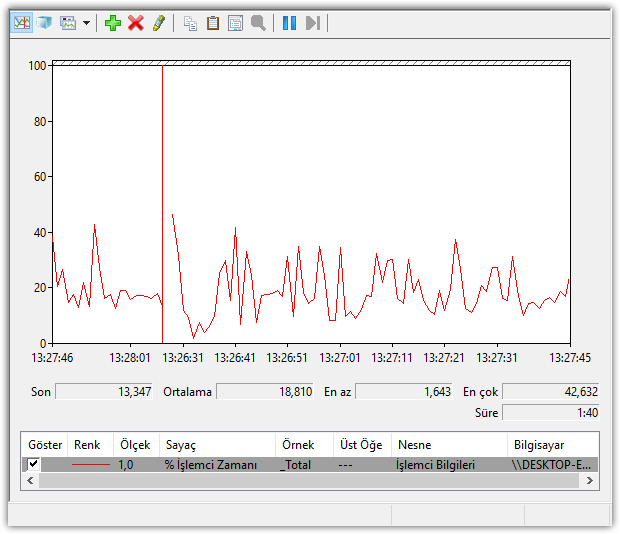620x534 pixels.
Task: Click the View Log Data icon
Action: click(x=44, y=23)
